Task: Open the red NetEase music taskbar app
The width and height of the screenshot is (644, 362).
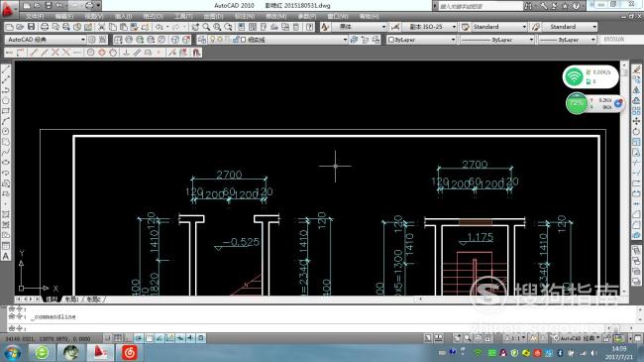Action: 130,352
